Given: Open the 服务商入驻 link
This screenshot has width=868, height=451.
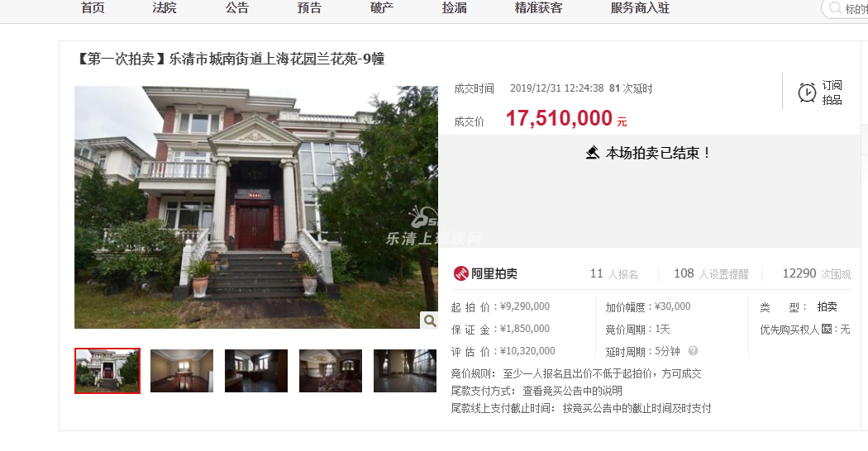Looking at the screenshot, I should point(640,8).
